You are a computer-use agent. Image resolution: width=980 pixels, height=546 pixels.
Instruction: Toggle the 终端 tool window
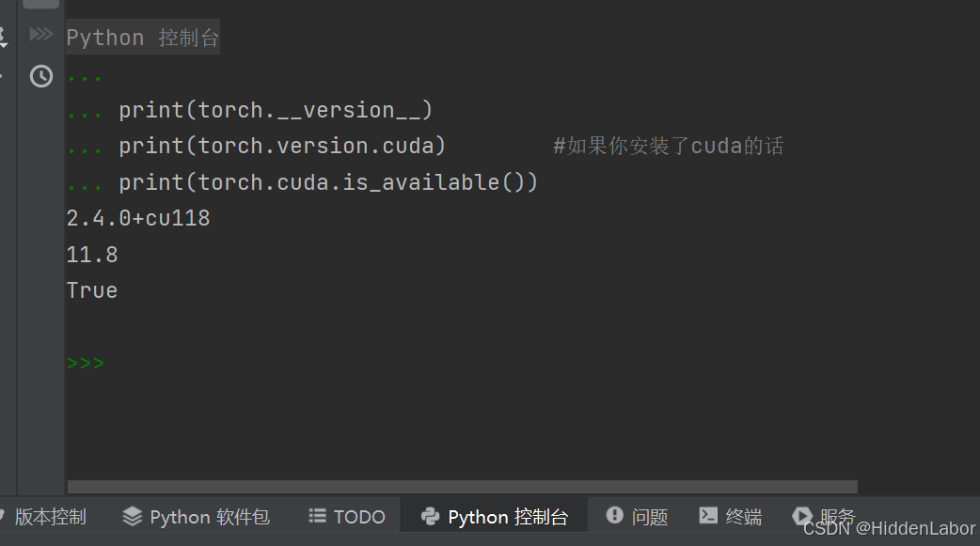(730, 516)
